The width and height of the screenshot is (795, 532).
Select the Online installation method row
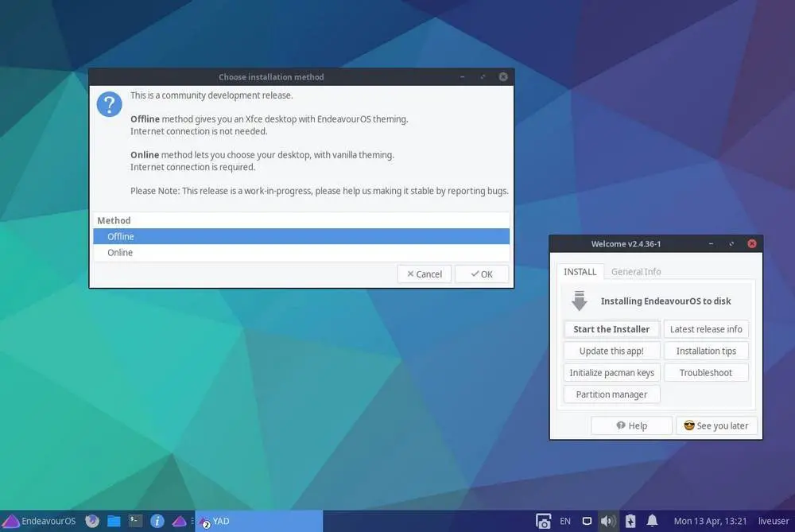[301, 253]
